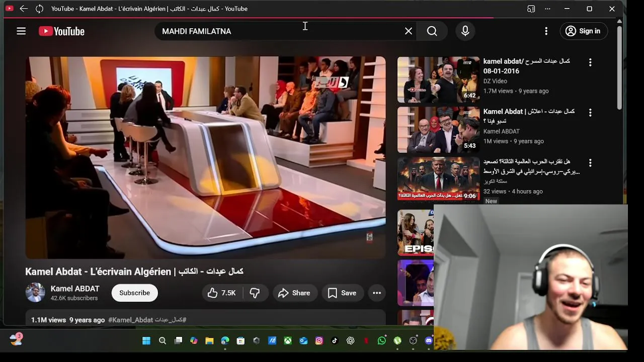
Task: Open the YouTube hamburger guide menu
Action: click(x=21, y=31)
